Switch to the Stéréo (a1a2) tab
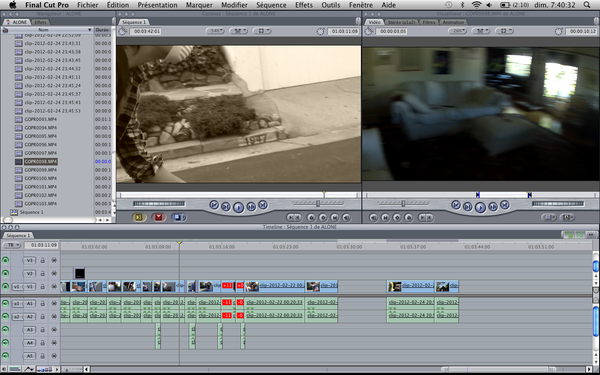This screenshot has height=375, width=600. click(401, 22)
